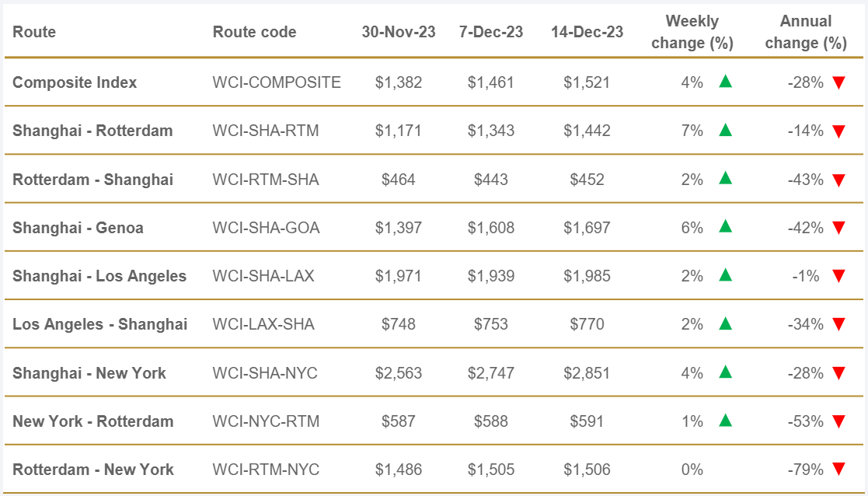Click the Route code column header

(254, 32)
